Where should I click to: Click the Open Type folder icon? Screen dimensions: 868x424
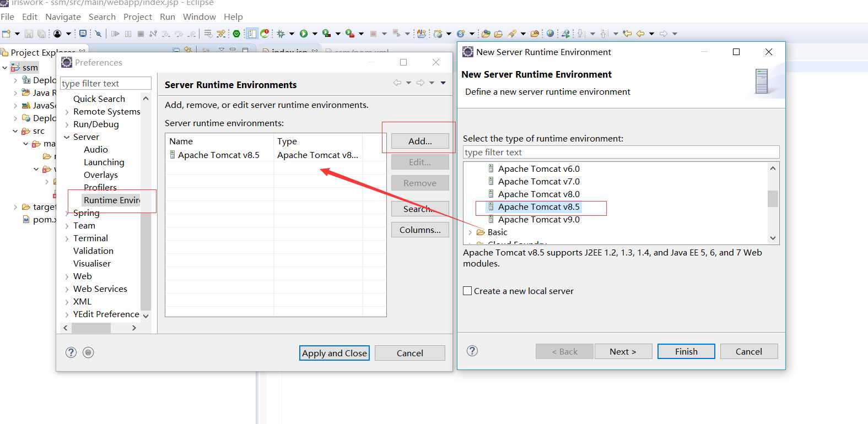click(x=486, y=34)
